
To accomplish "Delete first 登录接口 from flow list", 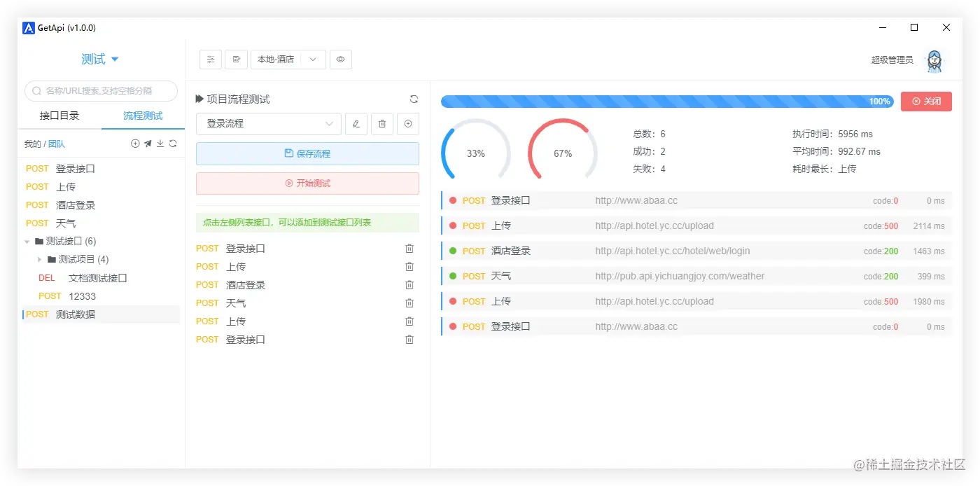I will click(x=409, y=249).
